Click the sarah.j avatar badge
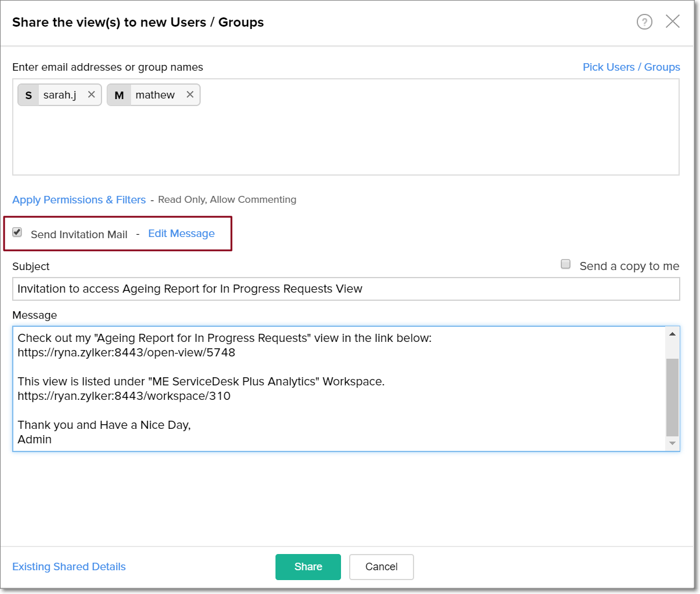Viewport: 700px width, 594px height. point(28,95)
